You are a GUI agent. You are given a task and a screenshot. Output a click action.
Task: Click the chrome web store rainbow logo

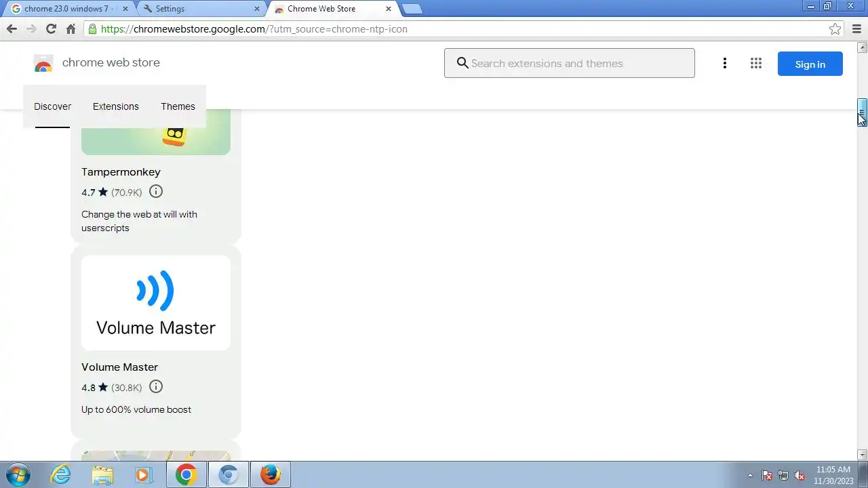(x=43, y=64)
